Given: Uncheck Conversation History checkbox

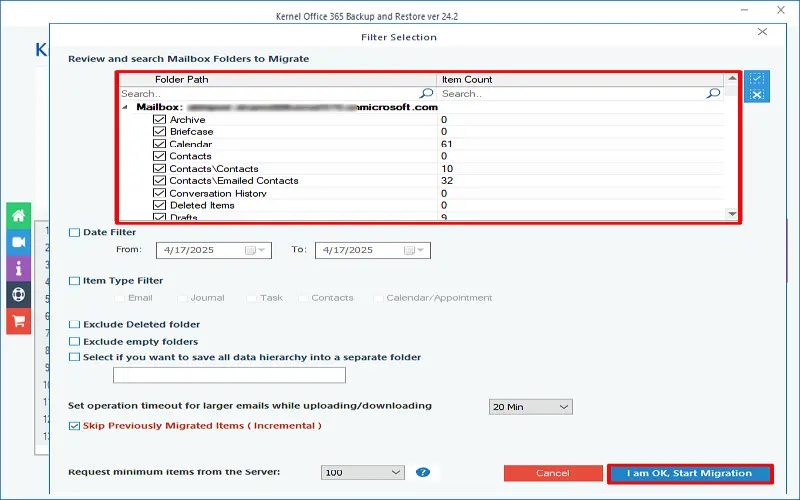Looking at the screenshot, I should click(x=159, y=193).
